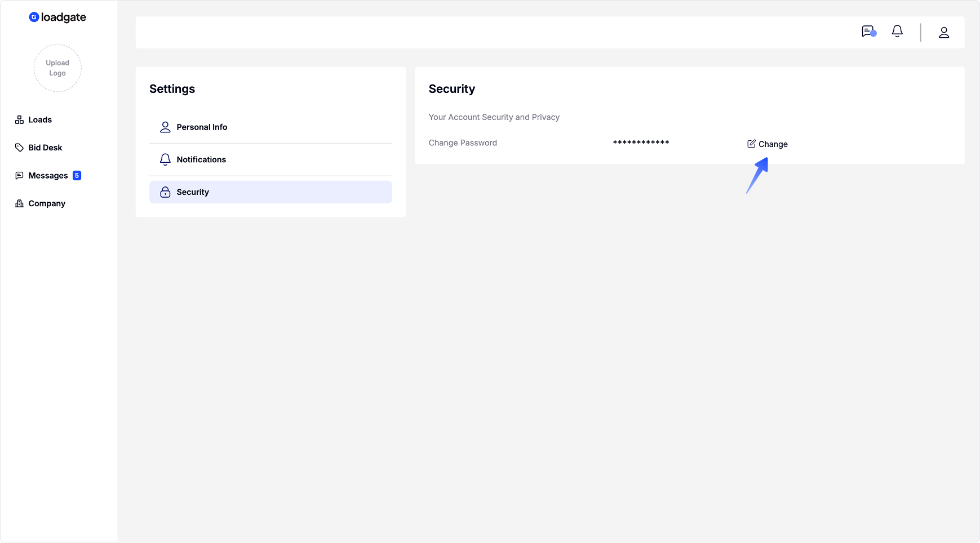
Task: Open the notifications bell icon in top bar
Action: click(897, 32)
